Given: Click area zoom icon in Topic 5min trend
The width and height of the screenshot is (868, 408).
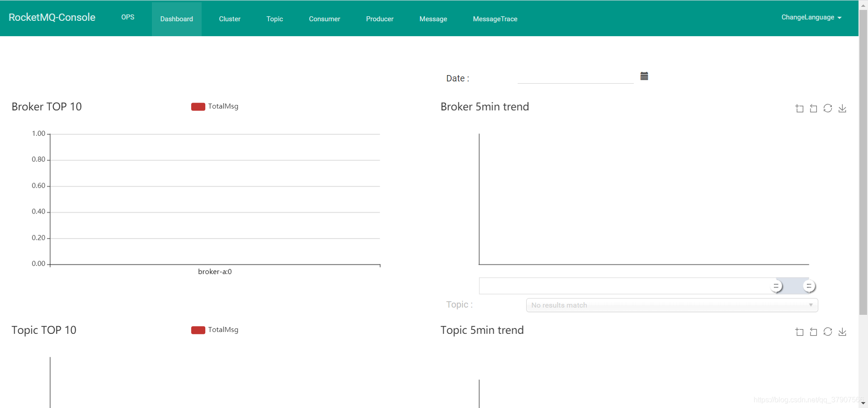Looking at the screenshot, I should click(799, 332).
